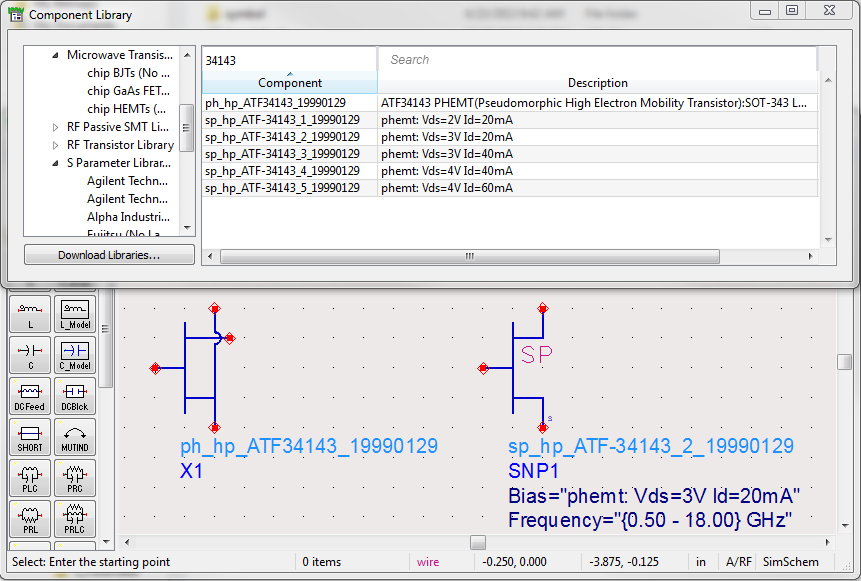Choose the PRLC component icon
This screenshot has height=581, width=861.
point(74,519)
